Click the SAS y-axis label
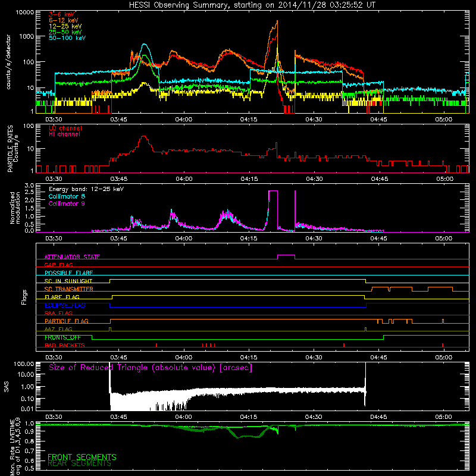Image resolution: width=476 pixels, height=476 pixels. point(7,386)
